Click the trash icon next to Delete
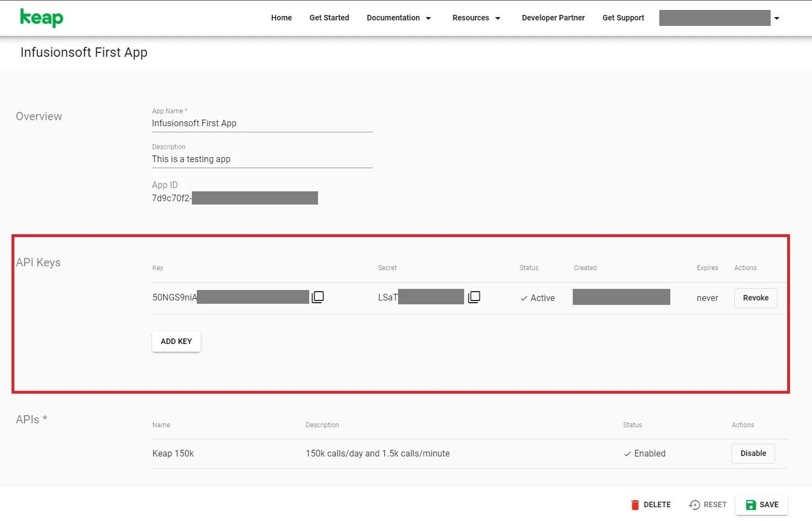This screenshot has width=812, height=521. coord(635,504)
